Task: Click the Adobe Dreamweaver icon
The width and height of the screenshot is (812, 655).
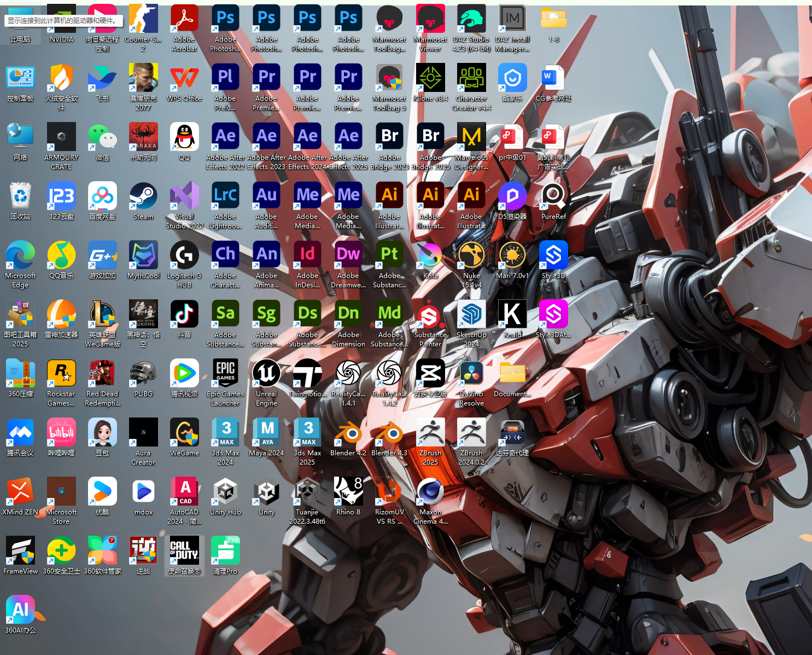Action: coord(348,265)
